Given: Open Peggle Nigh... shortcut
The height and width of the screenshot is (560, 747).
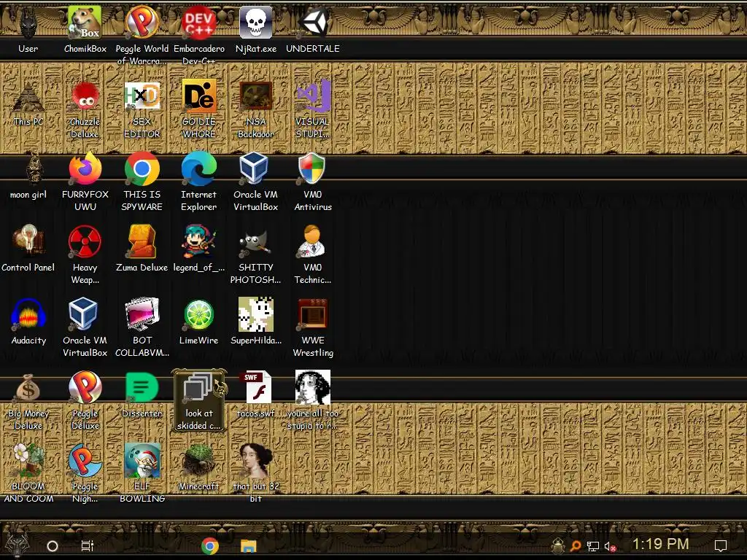Looking at the screenshot, I should 85,473.
